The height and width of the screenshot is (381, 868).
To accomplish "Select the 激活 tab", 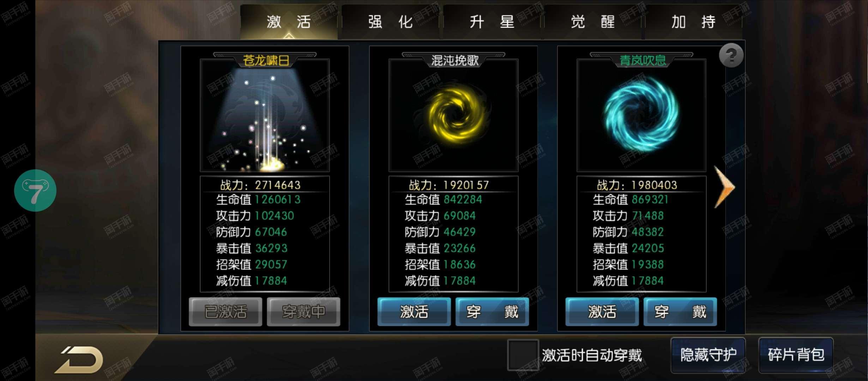I will coord(289,22).
